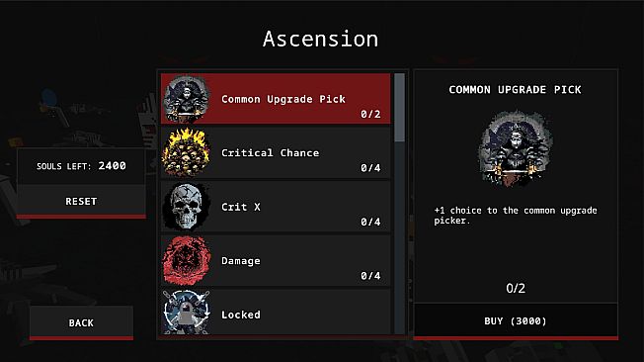Click the flaming skulls Critical Chance icon
This screenshot has width=644, height=362.
(x=186, y=152)
